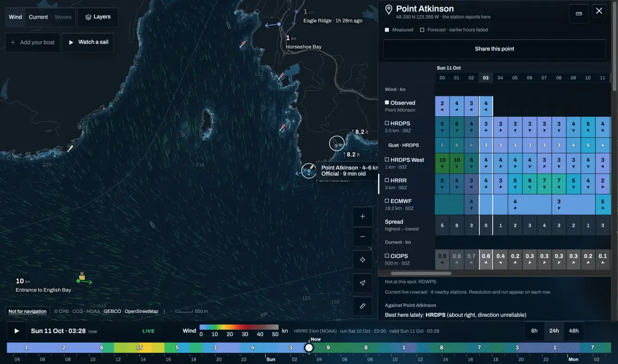Click the Measured legend square
The width and height of the screenshot is (618, 364).
387,30
